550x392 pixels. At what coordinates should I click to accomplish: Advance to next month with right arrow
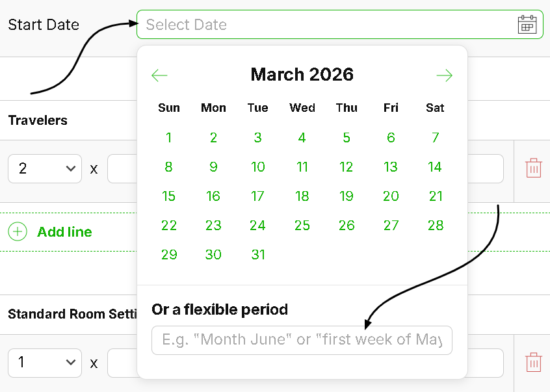445,75
